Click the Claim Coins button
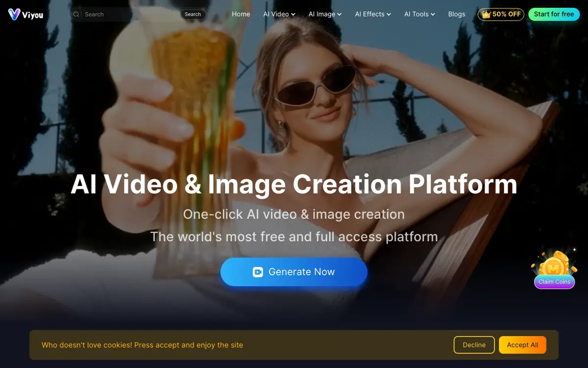The image size is (588, 368). point(554,282)
